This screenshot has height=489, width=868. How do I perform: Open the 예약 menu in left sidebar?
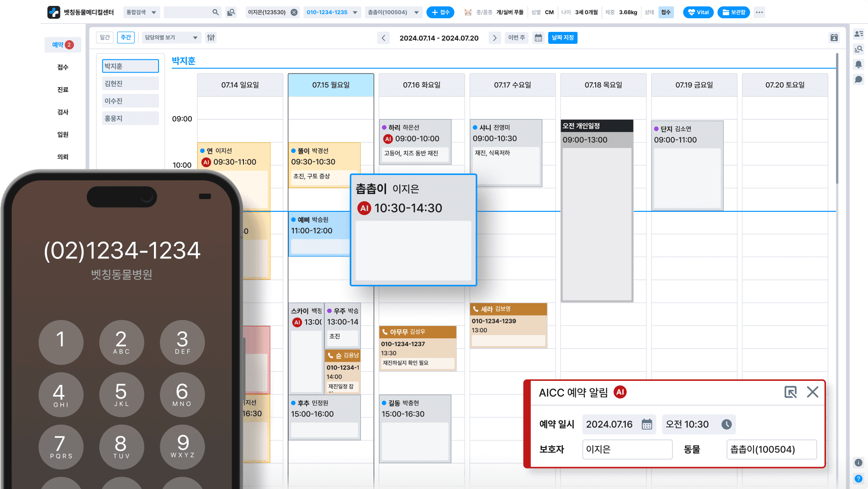tap(63, 45)
